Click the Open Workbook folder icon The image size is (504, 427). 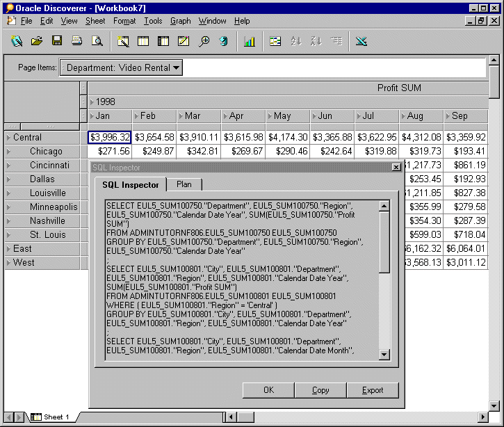click(x=37, y=41)
